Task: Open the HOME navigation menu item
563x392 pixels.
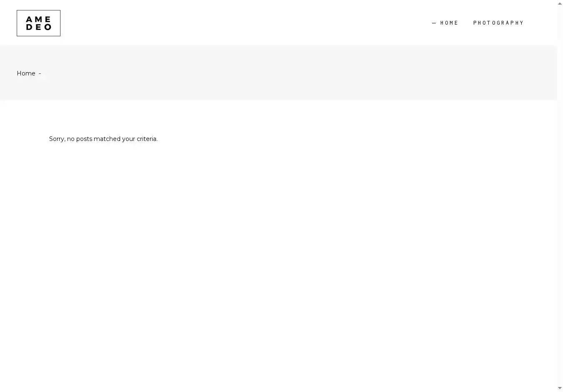Action: coord(449,23)
